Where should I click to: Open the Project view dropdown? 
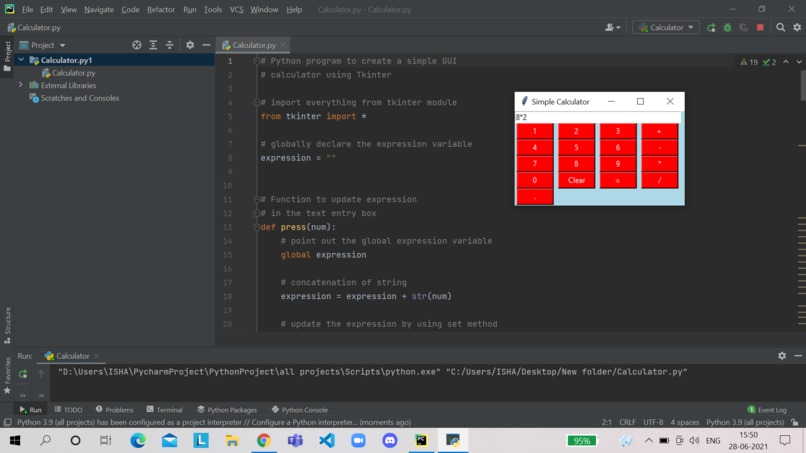[x=42, y=45]
